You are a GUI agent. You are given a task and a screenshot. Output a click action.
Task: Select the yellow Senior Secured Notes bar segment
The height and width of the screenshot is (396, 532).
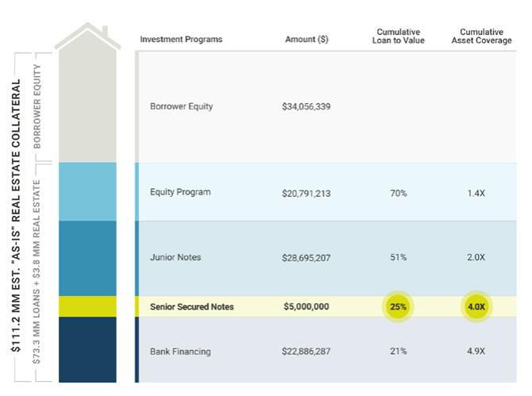(x=87, y=306)
